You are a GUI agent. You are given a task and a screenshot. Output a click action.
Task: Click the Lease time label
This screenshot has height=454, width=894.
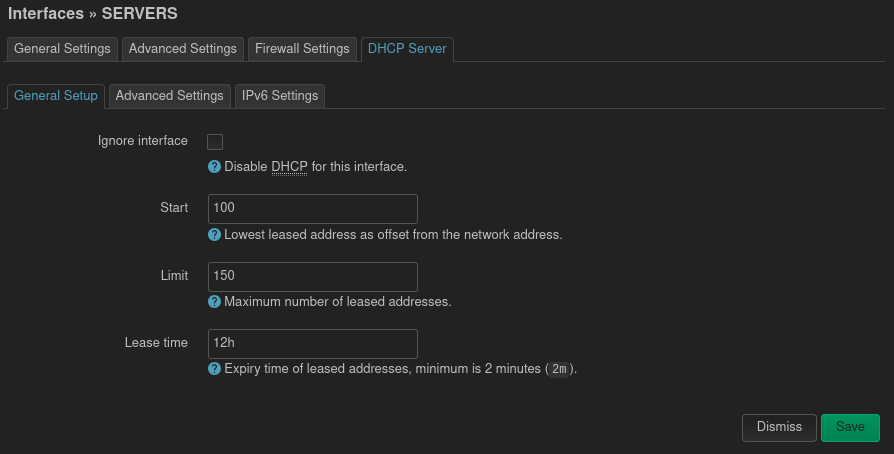tap(156, 343)
